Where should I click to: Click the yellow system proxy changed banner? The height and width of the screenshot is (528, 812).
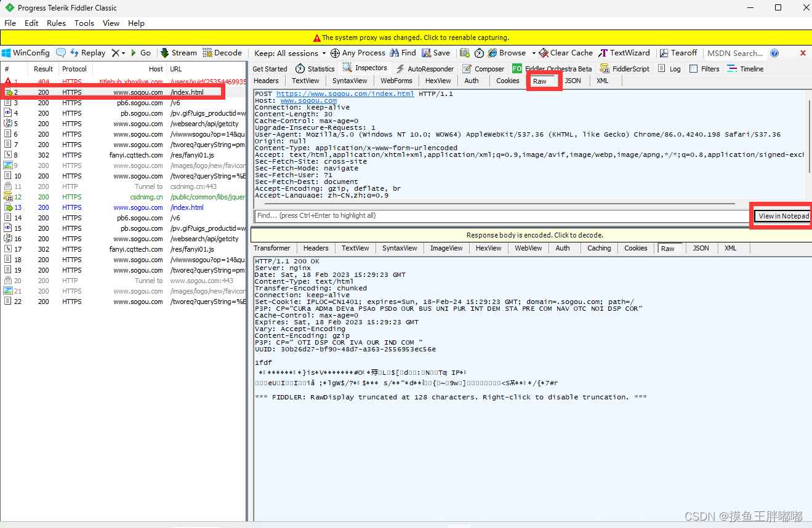click(406, 37)
